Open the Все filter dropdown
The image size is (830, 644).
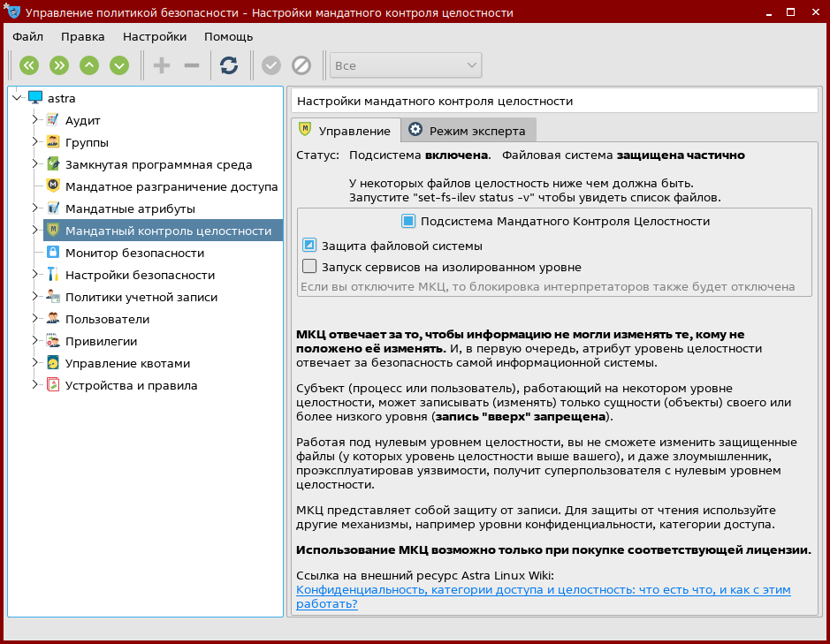[x=406, y=65]
